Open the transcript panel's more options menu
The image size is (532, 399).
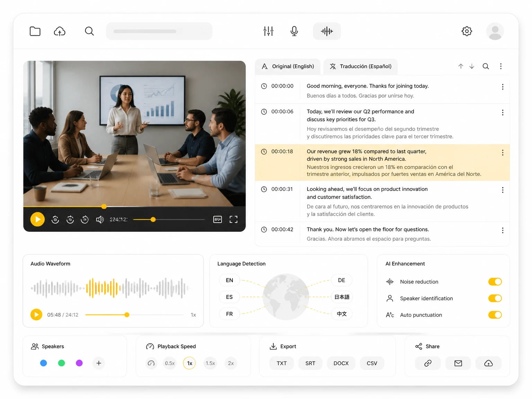501,66
